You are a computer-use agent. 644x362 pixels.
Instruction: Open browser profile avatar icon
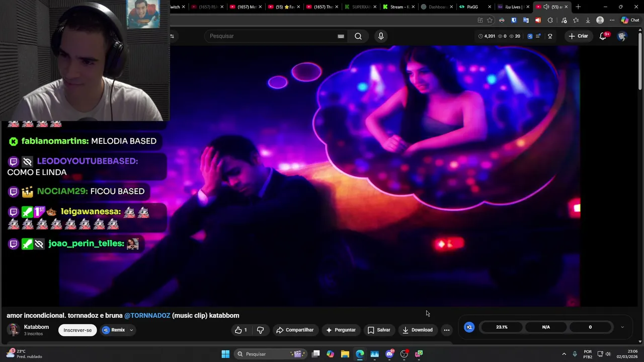pos(600,20)
